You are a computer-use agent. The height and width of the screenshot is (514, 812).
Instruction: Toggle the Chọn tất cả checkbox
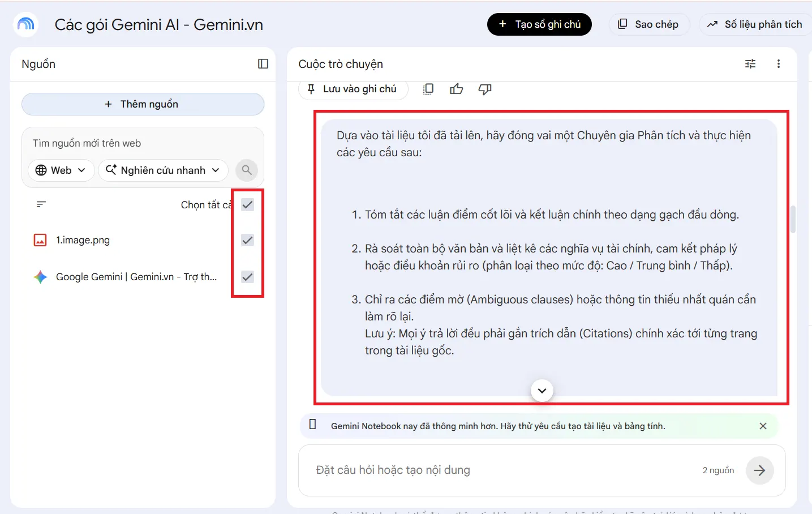[247, 205]
